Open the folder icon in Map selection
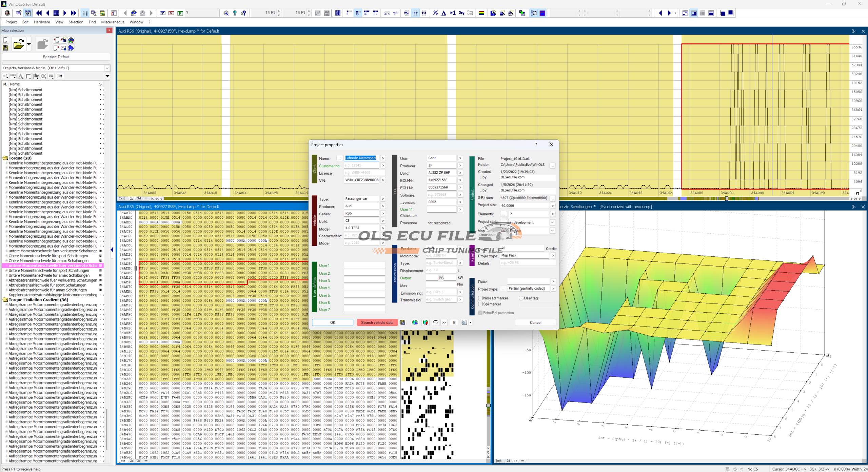This screenshot has height=472, width=868. tap(18, 44)
